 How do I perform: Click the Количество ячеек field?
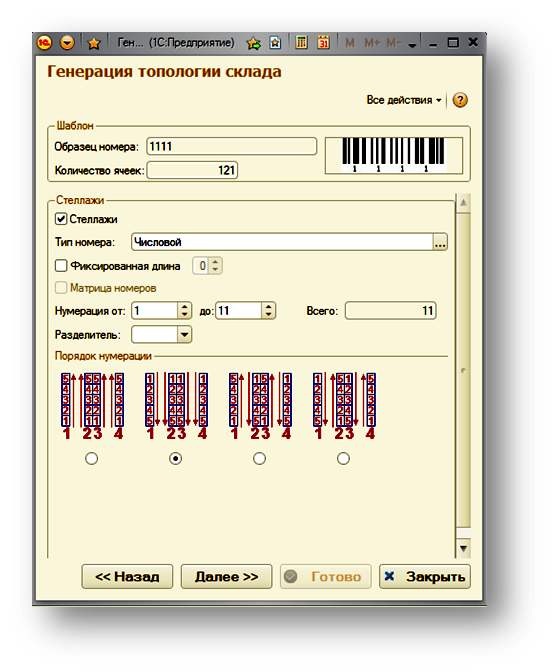click(192, 170)
